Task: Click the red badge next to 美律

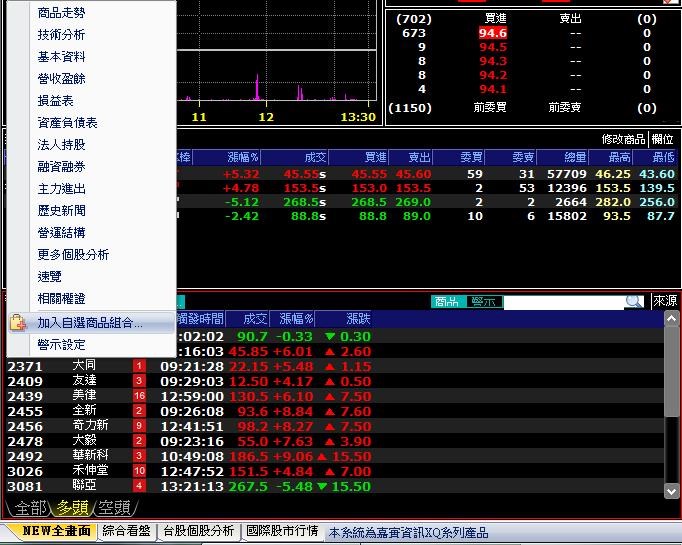Action: (139, 396)
